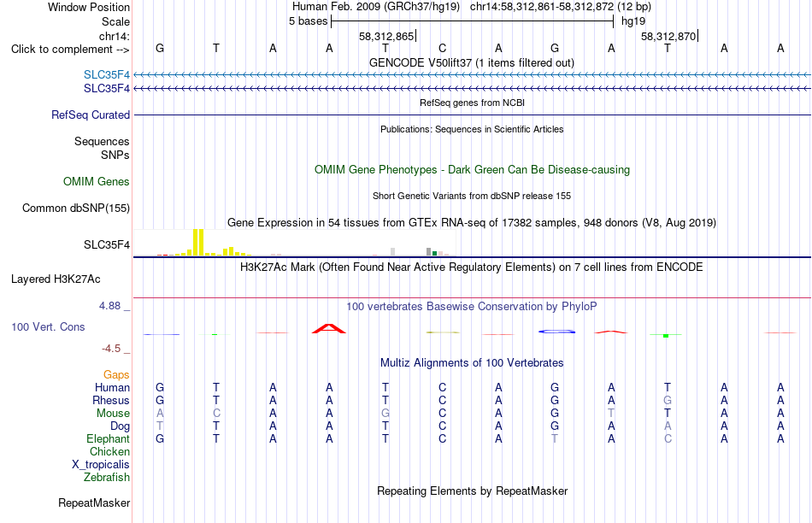This screenshot has height=523, width=812.
Task: Click the X_tropicalis species label
Action: 101,465
